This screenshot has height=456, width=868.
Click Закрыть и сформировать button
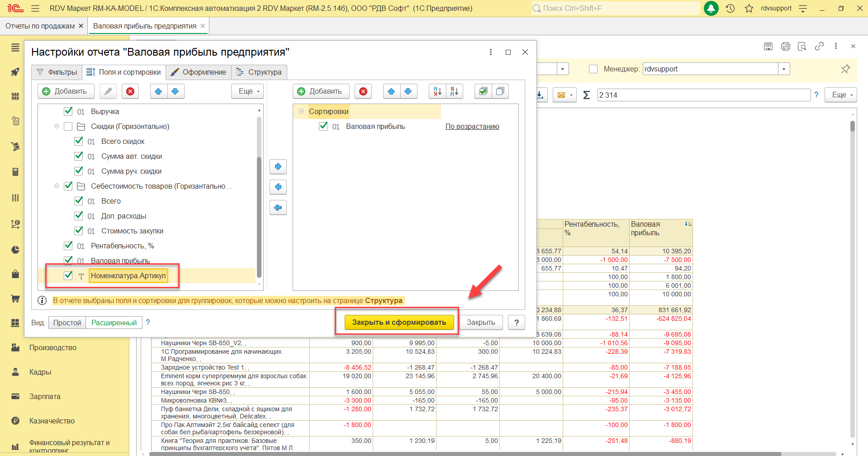click(x=399, y=322)
